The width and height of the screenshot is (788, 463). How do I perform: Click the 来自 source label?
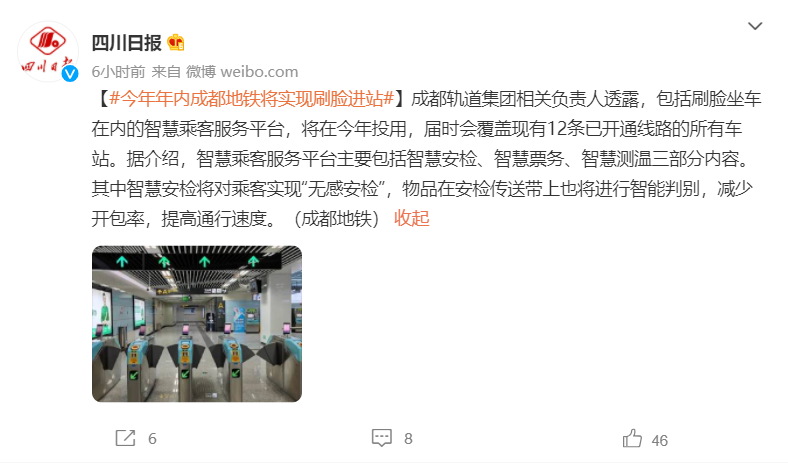click(x=166, y=72)
